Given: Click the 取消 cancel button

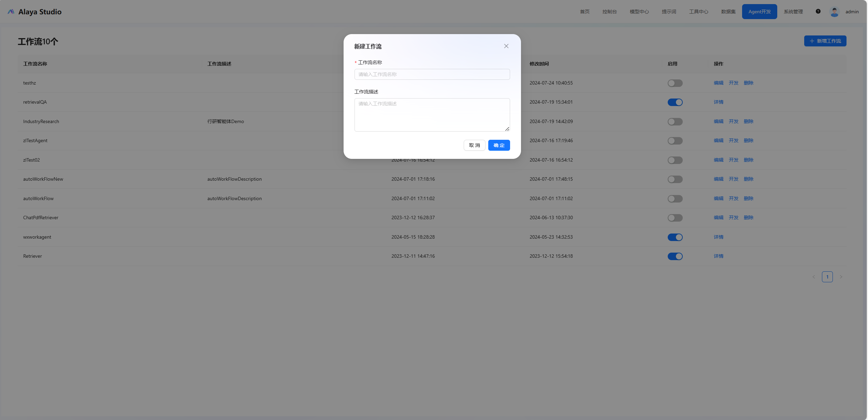Looking at the screenshot, I should pyautogui.click(x=474, y=145).
